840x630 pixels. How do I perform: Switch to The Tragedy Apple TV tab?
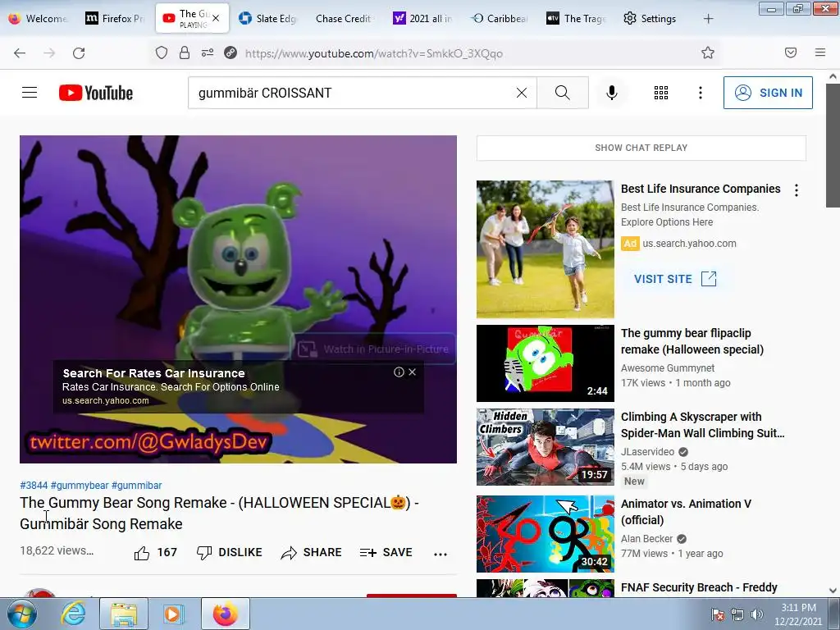576,18
